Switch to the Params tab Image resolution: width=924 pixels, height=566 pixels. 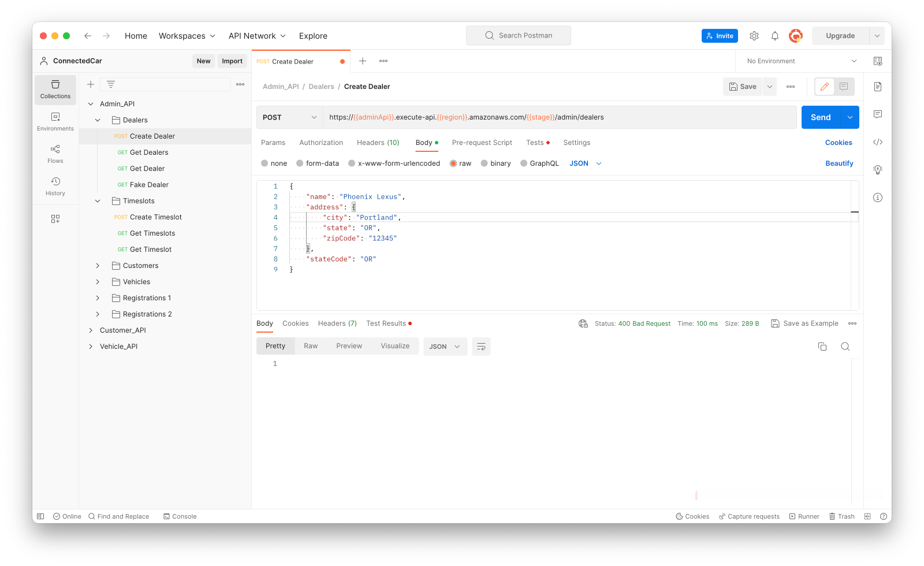click(273, 143)
